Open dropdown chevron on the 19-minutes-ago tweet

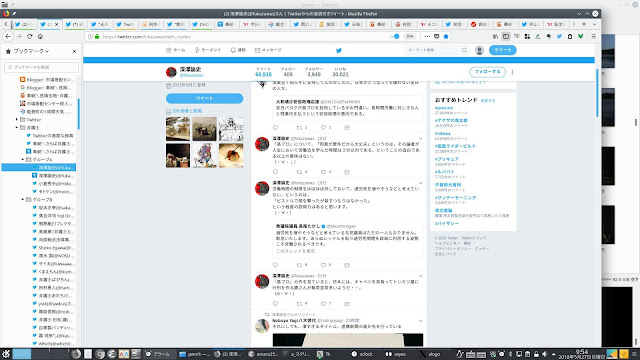click(x=420, y=183)
